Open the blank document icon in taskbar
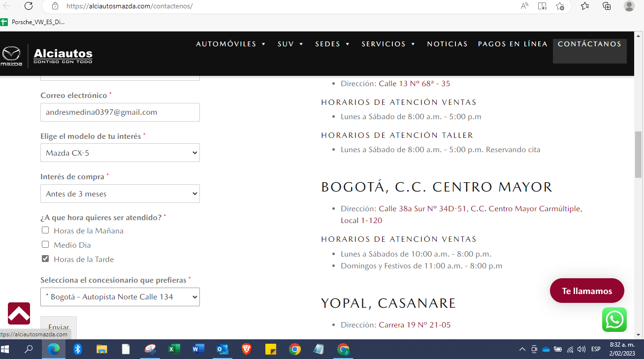Image resolution: width=644 pixels, height=359 pixels. coord(126,349)
